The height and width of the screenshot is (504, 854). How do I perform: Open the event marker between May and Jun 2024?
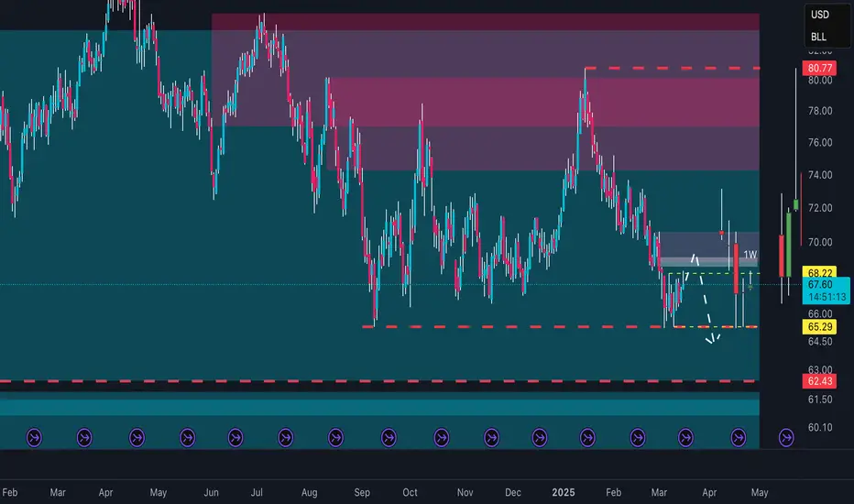pyautogui.click(x=187, y=437)
